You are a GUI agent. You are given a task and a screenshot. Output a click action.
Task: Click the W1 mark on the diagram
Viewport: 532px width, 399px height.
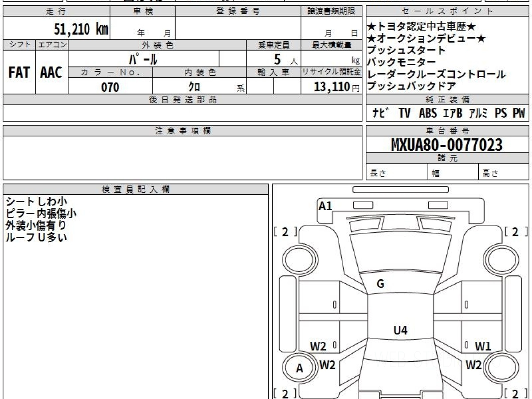click(483, 346)
